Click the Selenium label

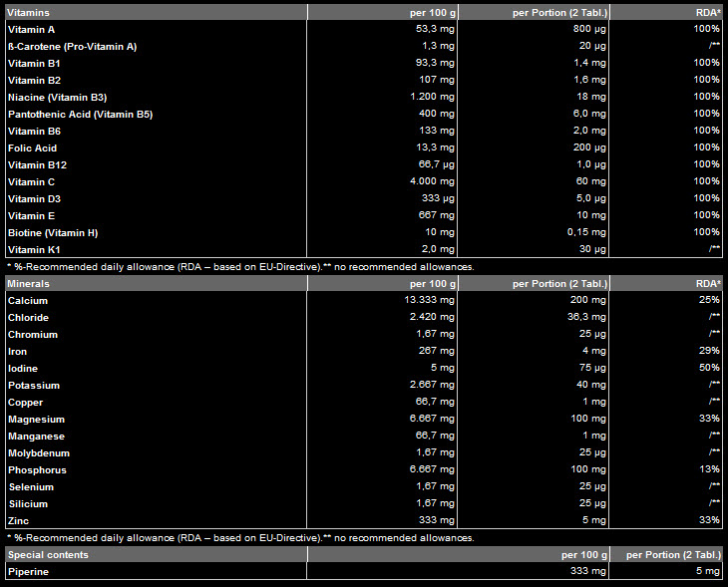pyautogui.click(x=31, y=487)
